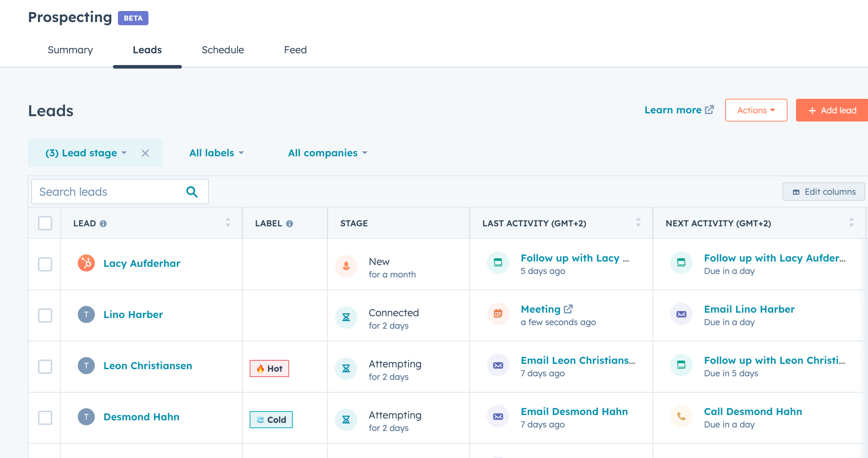The image size is (868, 458).
Task: Open the Learn more link
Action: click(679, 110)
